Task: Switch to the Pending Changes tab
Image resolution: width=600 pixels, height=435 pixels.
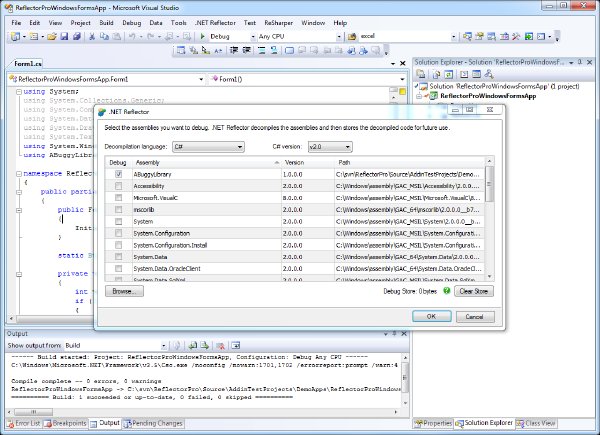Action: coord(153,423)
